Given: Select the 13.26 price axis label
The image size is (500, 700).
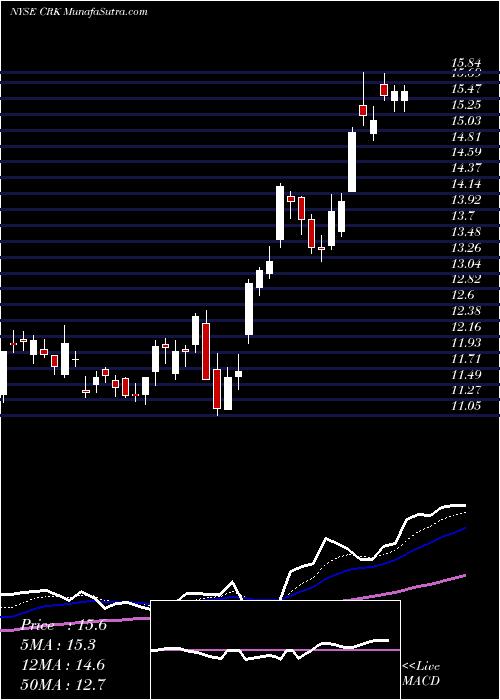Looking at the screenshot, I should tap(465, 248).
